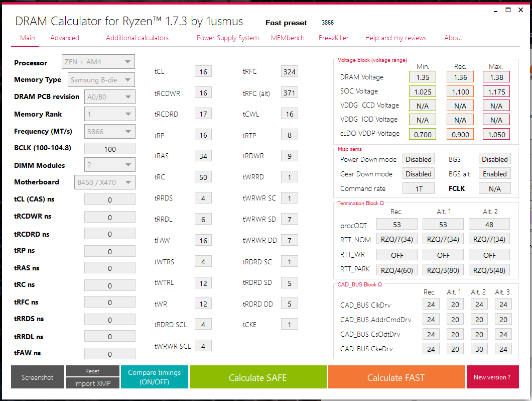Click the tRCDWR ns input field
The width and height of the screenshot is (532, 401).
(110, 217)
